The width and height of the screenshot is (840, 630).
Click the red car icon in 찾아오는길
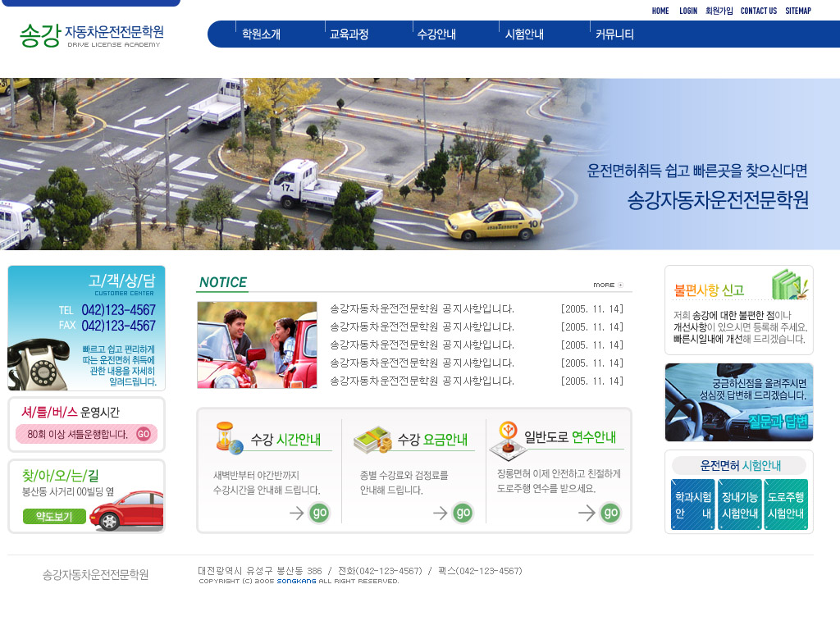(126, 510)
